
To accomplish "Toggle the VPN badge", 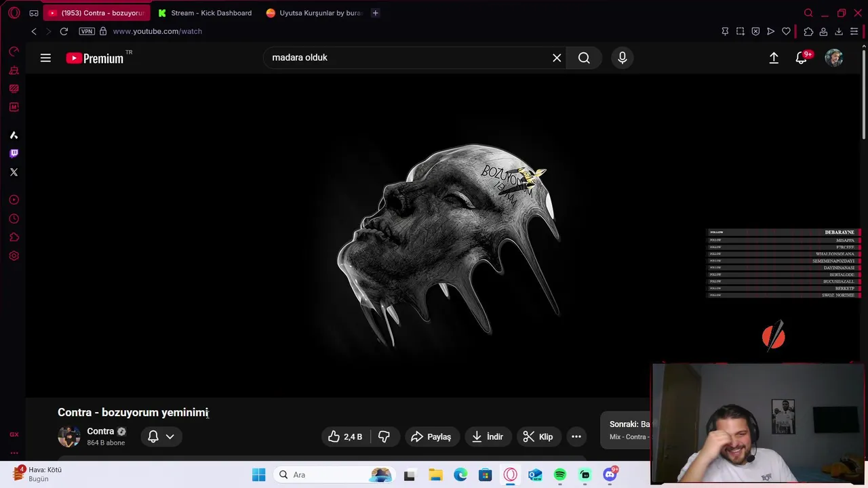I will [87, 31].
